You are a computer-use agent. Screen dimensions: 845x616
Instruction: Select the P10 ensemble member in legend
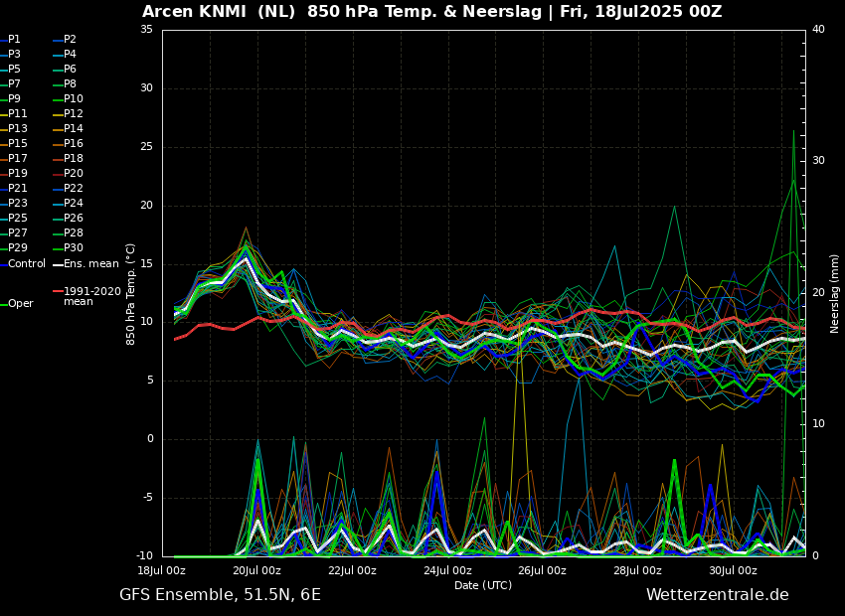[x=74, y=99]
